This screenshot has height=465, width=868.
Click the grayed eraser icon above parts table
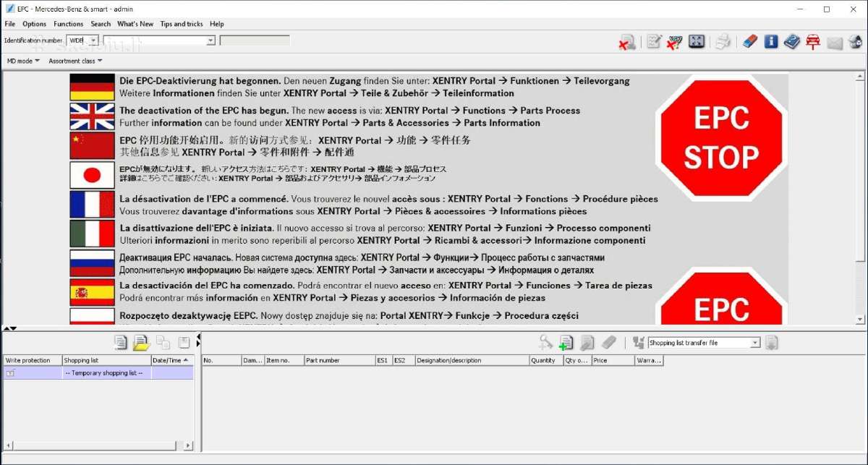(609, 343)
